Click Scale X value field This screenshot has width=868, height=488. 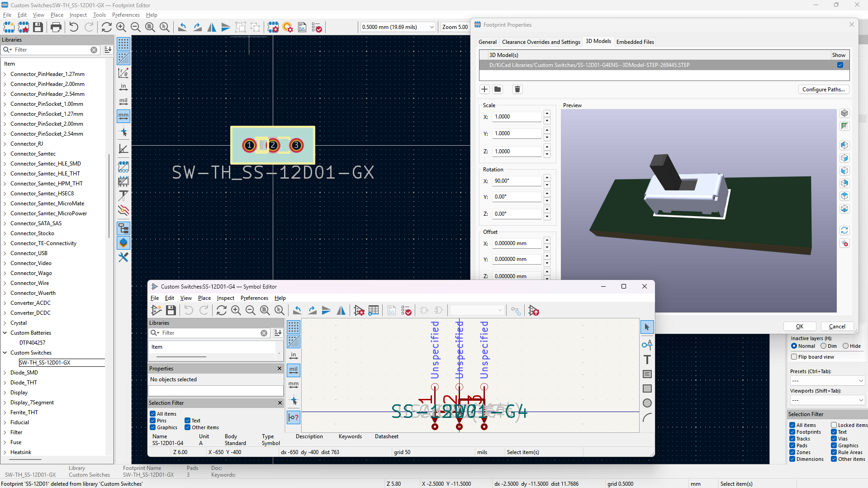517,117
